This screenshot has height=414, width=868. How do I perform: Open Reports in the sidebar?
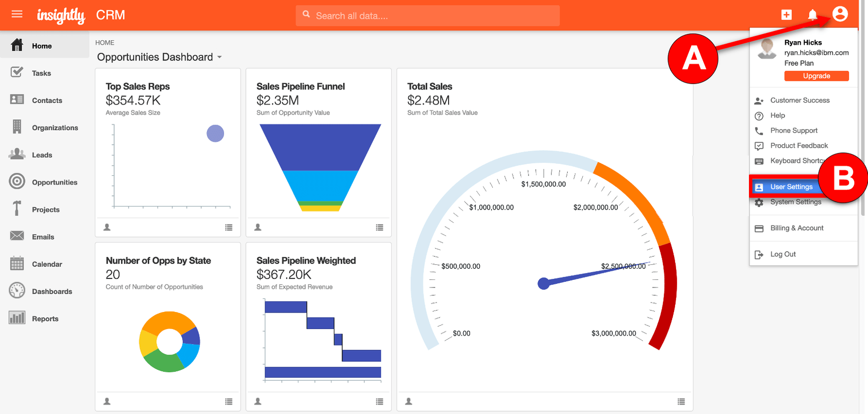click(45, 319)
